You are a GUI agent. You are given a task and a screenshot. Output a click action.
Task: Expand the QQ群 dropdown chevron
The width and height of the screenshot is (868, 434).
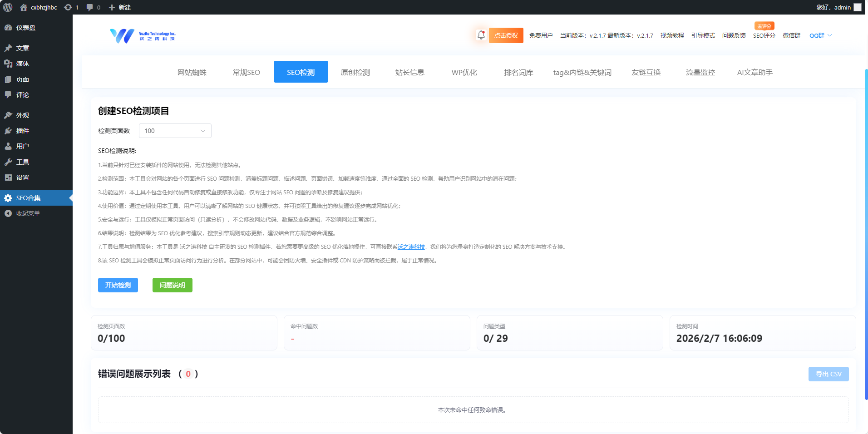pyautogui.click(x=830, y=35)
